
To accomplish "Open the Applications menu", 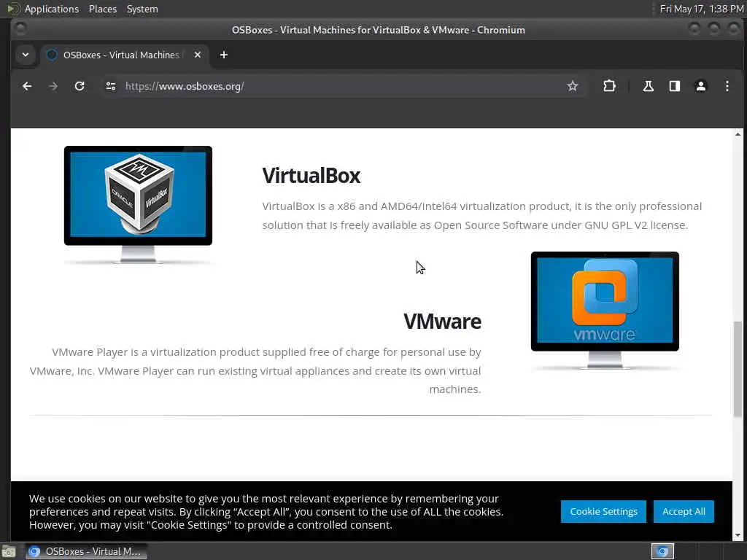I will pyautogui.click(x=52, y=9).
